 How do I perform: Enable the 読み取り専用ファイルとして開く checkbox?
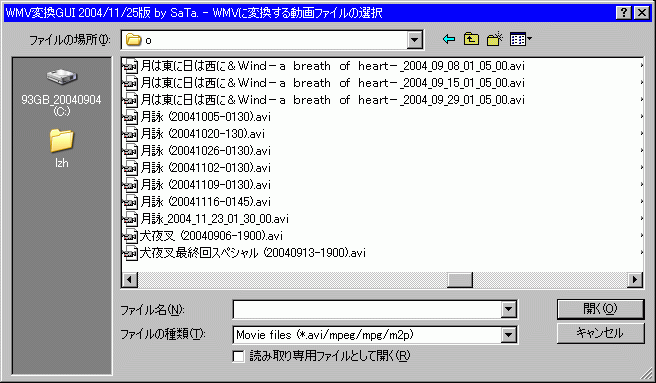238,356
